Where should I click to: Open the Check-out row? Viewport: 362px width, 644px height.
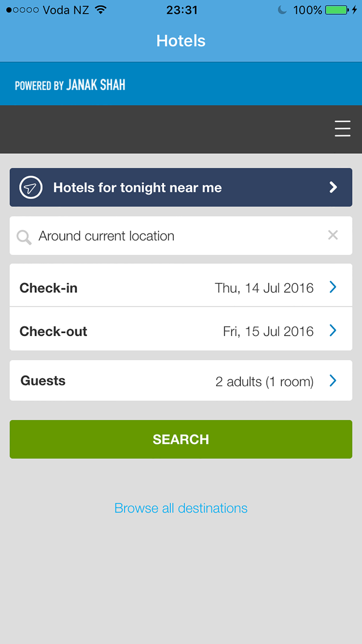(x=181, y=329)
